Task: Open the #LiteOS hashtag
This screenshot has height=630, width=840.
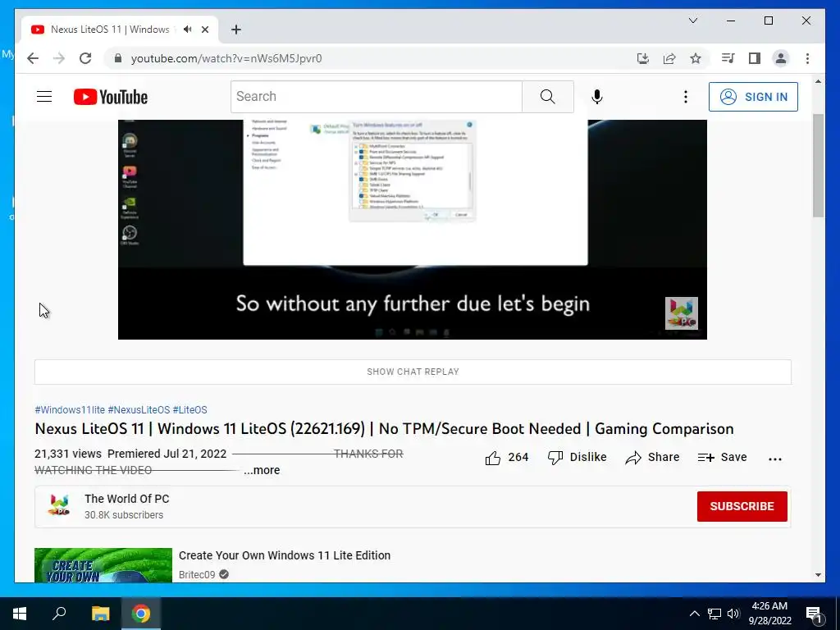Action: pos(189,410)
